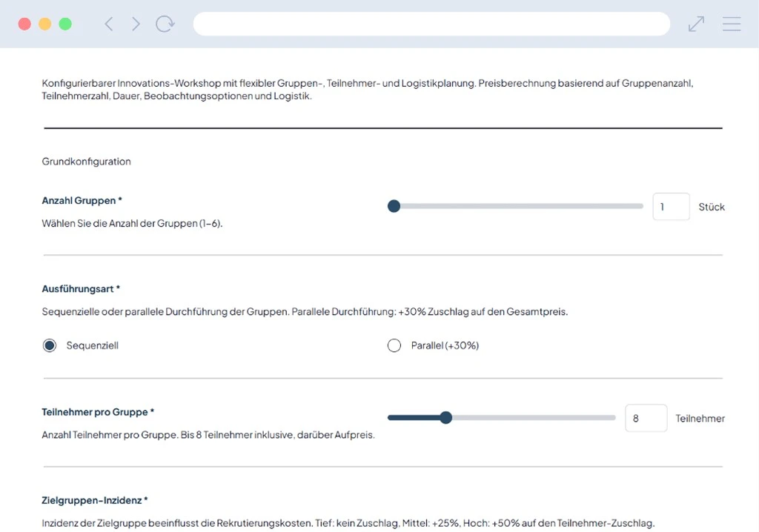This screenshot has height=532, width=759.
Task: Choose the Parallel (+30%) radio option
Action: coord(394,345)
